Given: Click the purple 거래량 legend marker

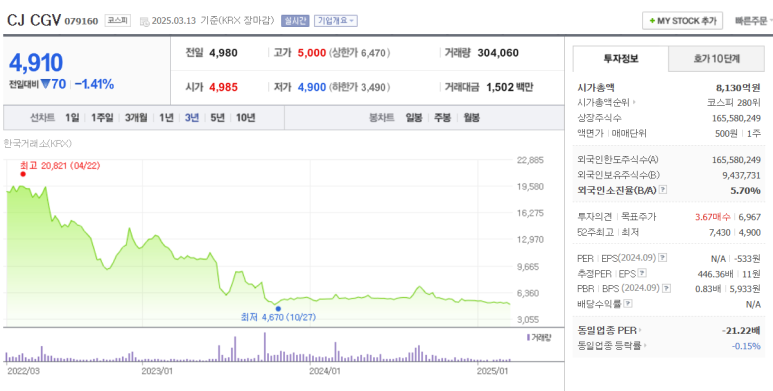Looking at the screenshot, I should 528,337.
